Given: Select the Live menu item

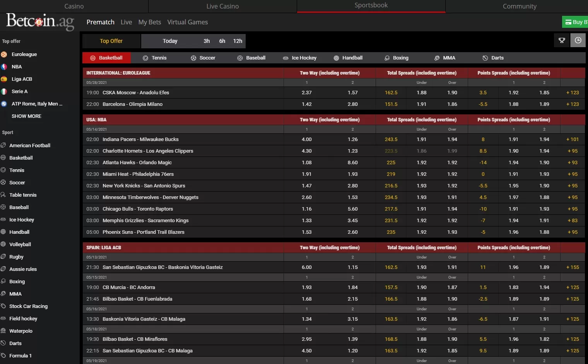Looking at the screenshot, I should coord(126,22).
